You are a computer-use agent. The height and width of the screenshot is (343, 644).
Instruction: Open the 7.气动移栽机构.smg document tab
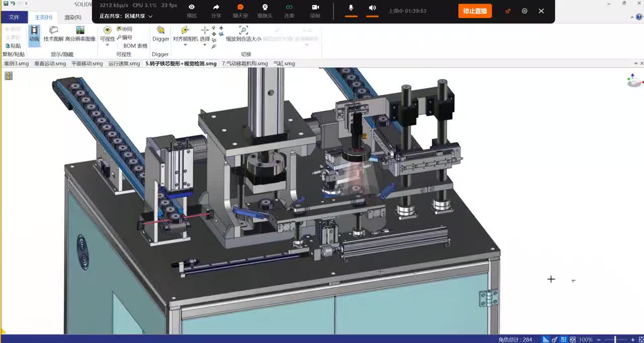[245, 64]
